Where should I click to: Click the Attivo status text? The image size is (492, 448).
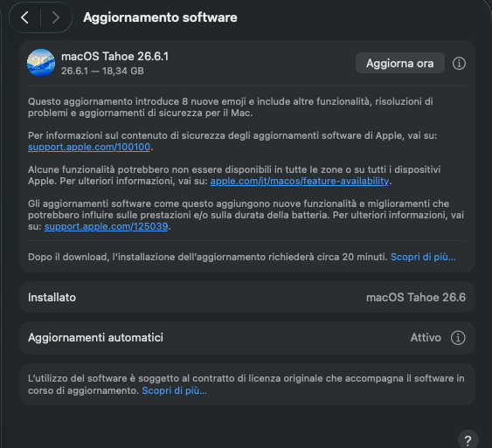coord(426,338)
